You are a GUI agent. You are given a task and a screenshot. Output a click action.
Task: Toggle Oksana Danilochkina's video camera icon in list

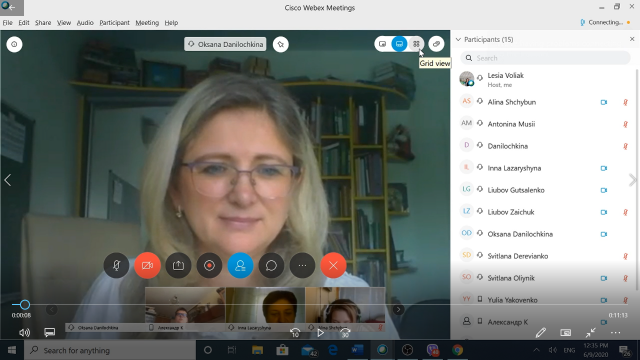604,234
